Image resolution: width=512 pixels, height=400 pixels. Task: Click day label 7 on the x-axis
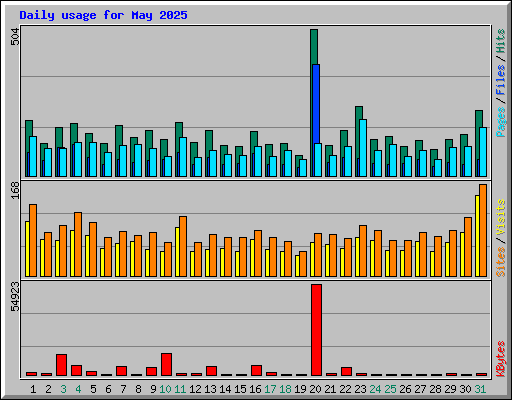tap(123, 389)
